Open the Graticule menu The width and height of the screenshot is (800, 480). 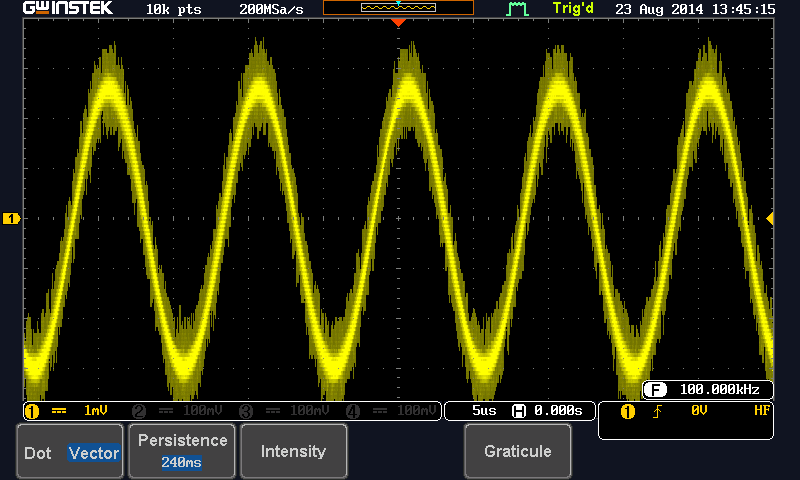517,451
